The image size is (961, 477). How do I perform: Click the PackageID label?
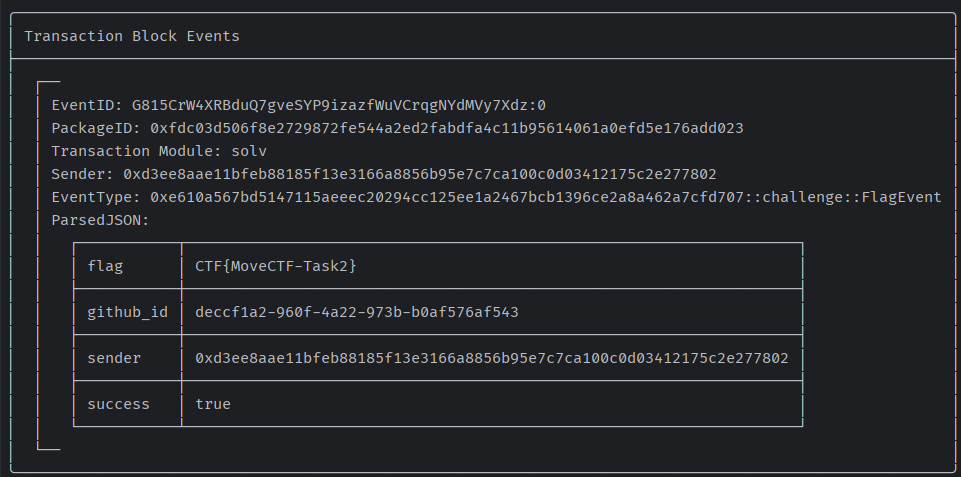[96, 128]
